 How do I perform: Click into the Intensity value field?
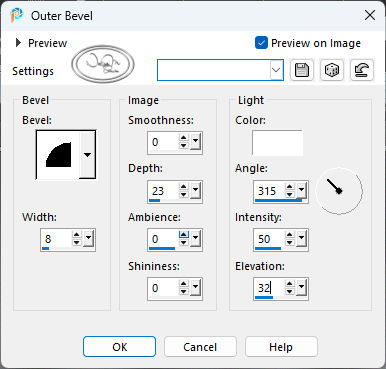pos(269,239)
